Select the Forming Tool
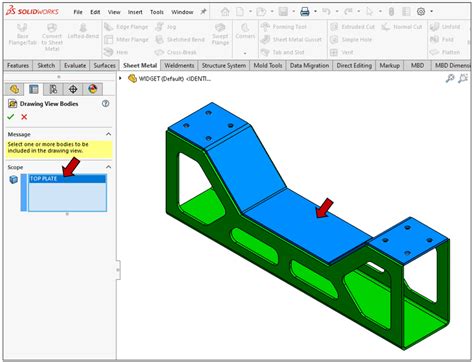474x362 pixels. pos(283,27)
